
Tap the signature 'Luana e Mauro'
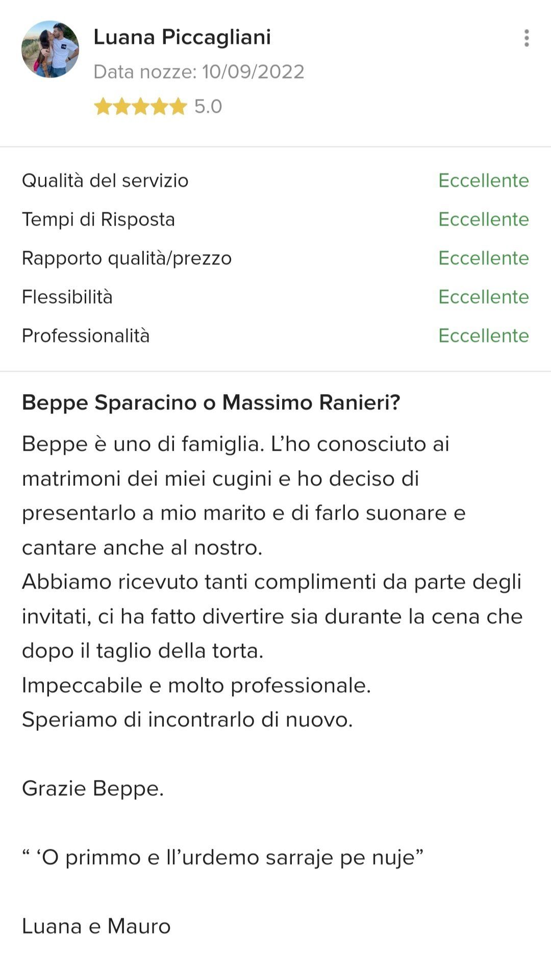click(96, 926)
